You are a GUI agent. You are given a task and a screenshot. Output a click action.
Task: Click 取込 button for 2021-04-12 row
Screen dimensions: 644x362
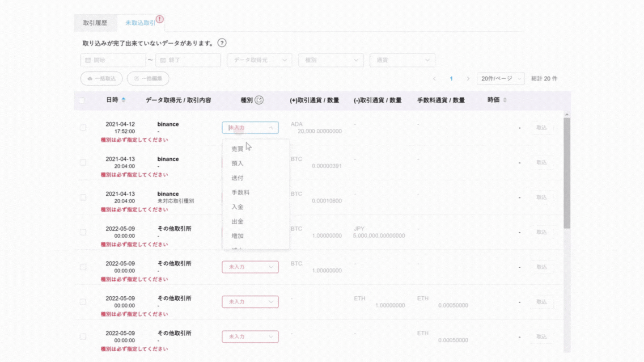tap(542, 128)
